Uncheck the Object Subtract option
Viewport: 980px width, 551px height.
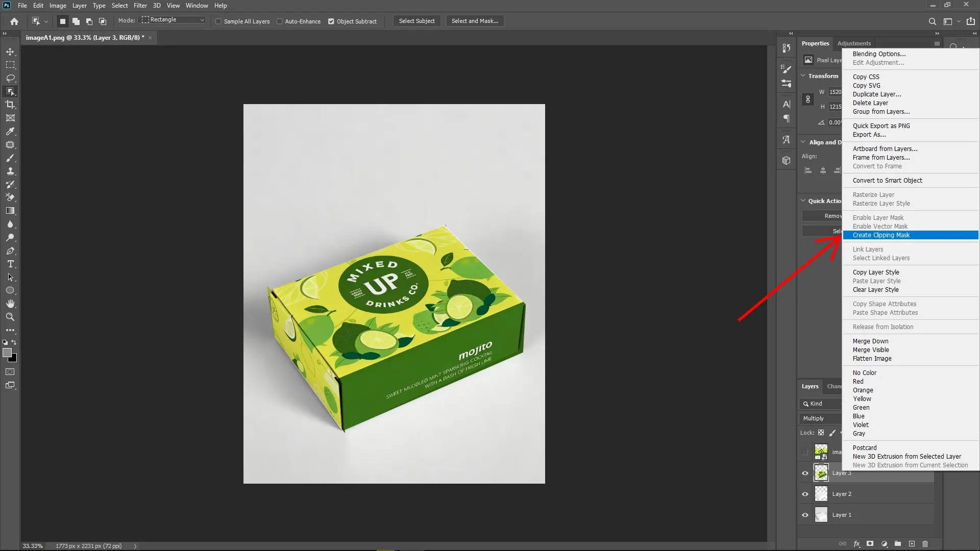point(332,21)
